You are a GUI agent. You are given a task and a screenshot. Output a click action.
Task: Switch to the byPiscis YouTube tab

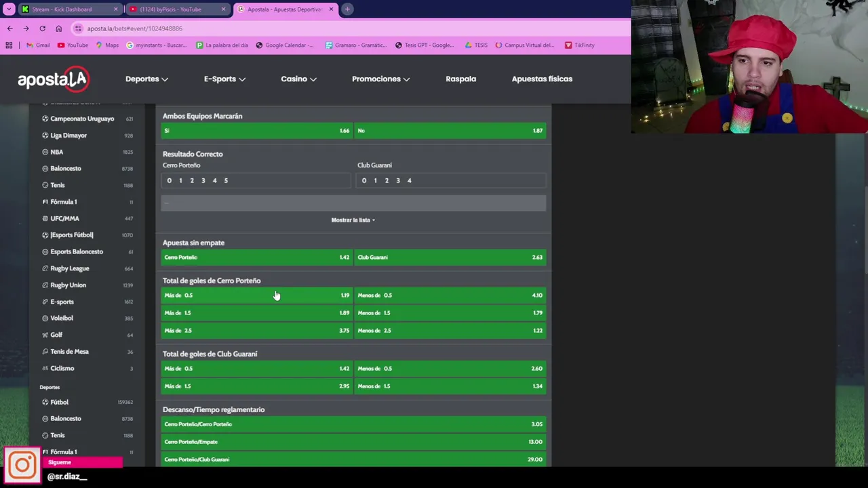tap(177, 9)
